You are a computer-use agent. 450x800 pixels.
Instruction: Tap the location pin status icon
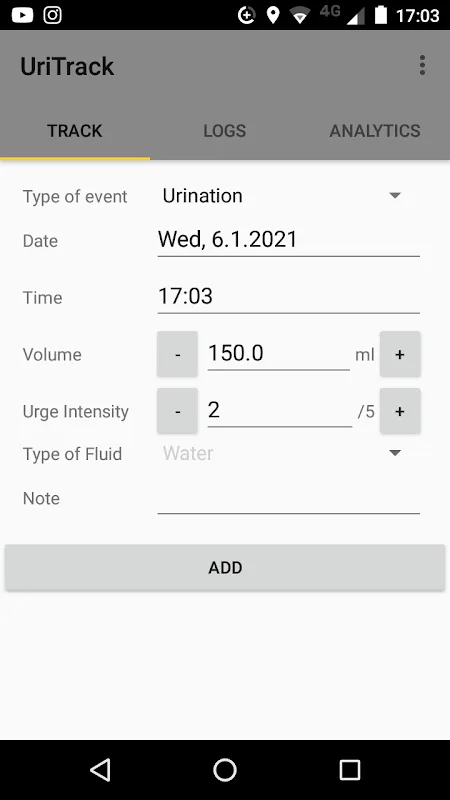pos(273,15)
